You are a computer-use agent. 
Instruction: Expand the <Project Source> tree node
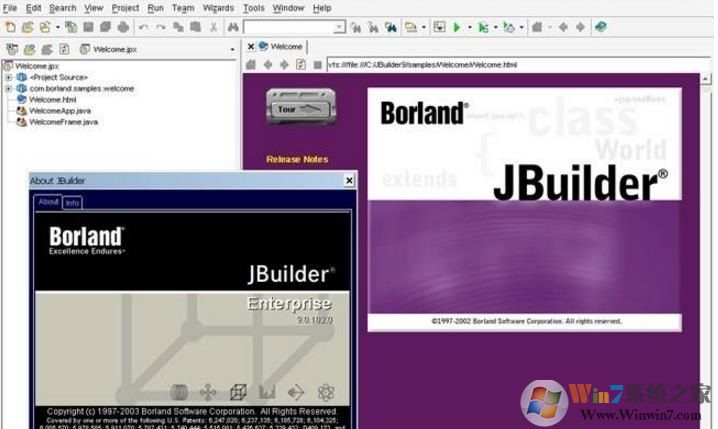(x=9, y=77)
